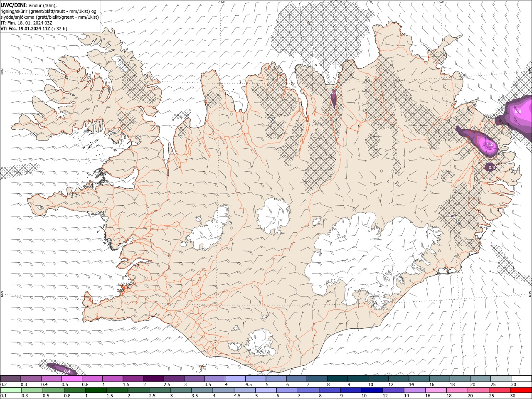Screen dimensions: 532x399
Task: Click the UWC/DINI title text
Action: (x=13, y=5)
